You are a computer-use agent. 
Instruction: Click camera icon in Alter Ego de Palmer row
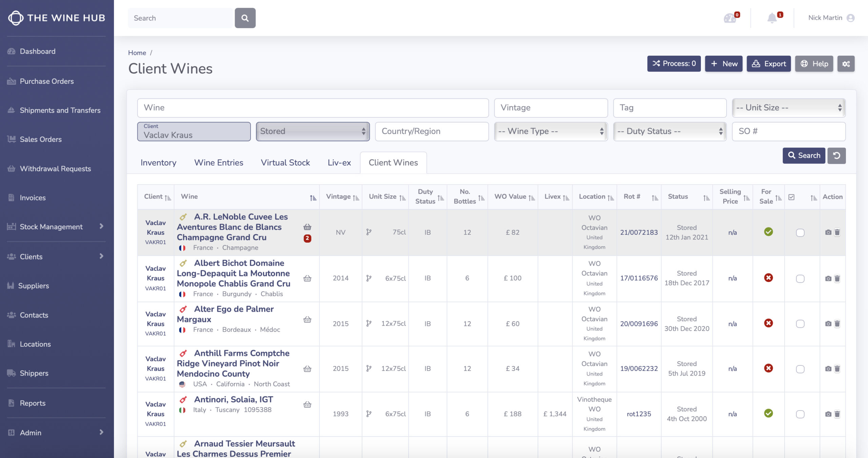(828, 324)
